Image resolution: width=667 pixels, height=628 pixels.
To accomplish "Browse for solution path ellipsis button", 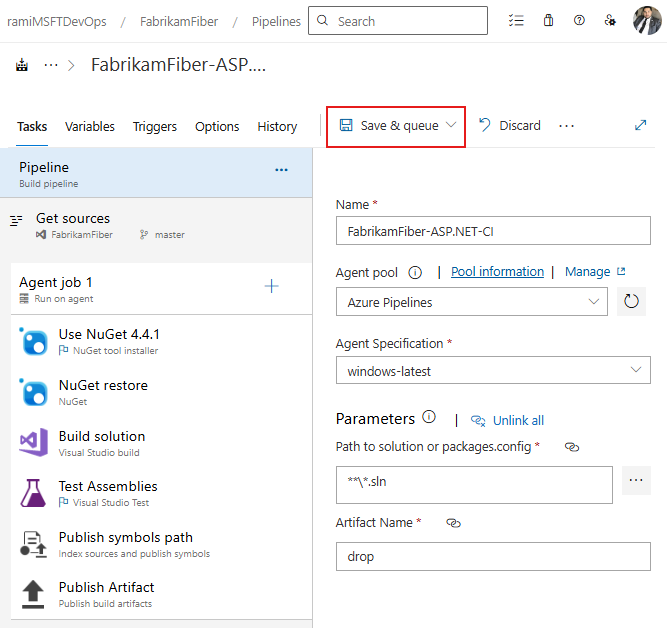I will 636,480.
